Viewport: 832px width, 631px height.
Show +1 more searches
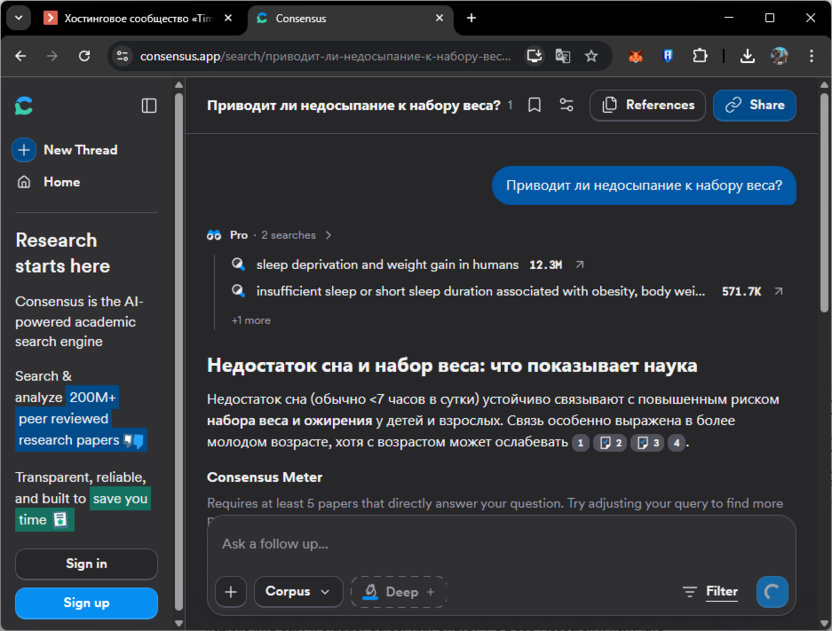[x=251, y=321]
